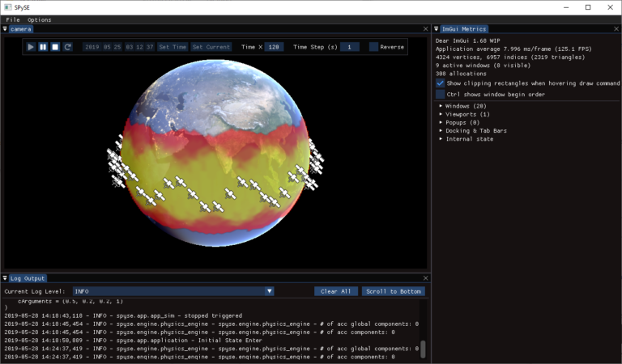Click the reset/reload simulation icon
The image size is (622, 364).
68,47
